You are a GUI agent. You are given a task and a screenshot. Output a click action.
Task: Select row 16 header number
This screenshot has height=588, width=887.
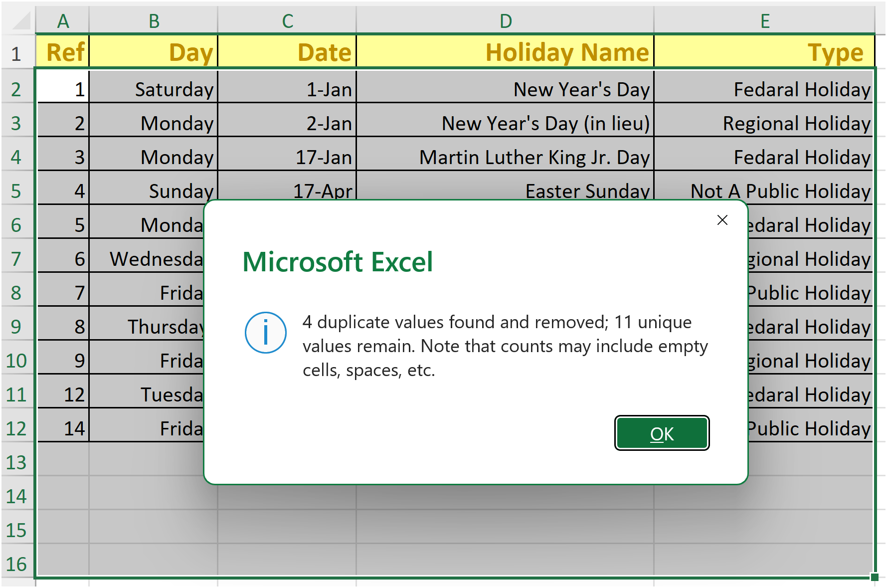(x=16, y=564)
